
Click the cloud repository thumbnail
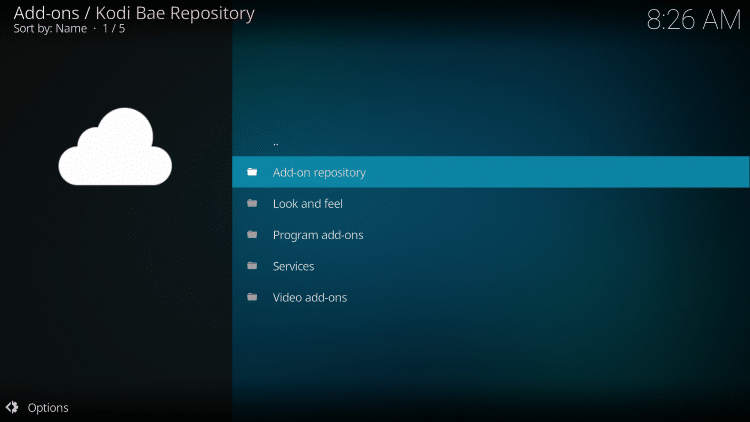[x=115, y=146]
